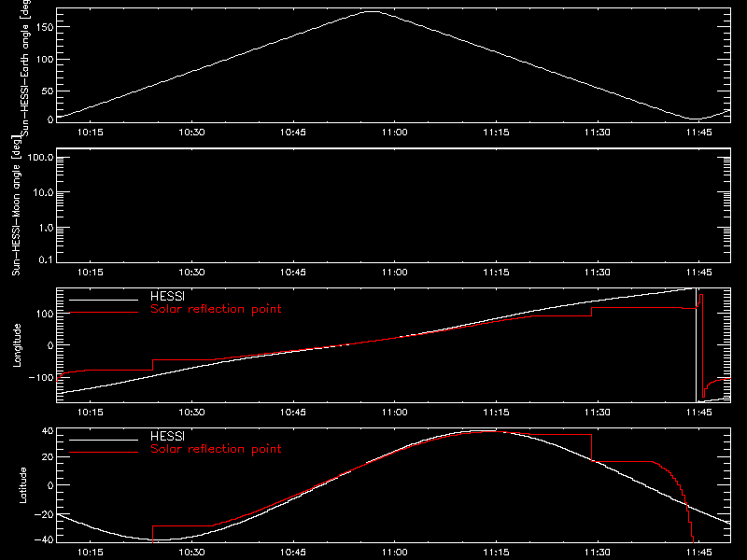Click 11:30 time label under Sun-HESSI-Moon plot

point(598,273)
